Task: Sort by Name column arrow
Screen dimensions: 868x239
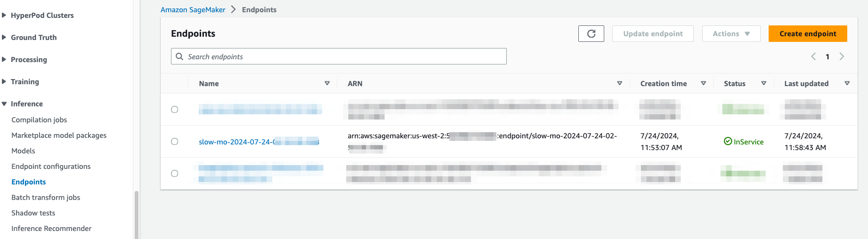Action: click(x=327, y=83)
